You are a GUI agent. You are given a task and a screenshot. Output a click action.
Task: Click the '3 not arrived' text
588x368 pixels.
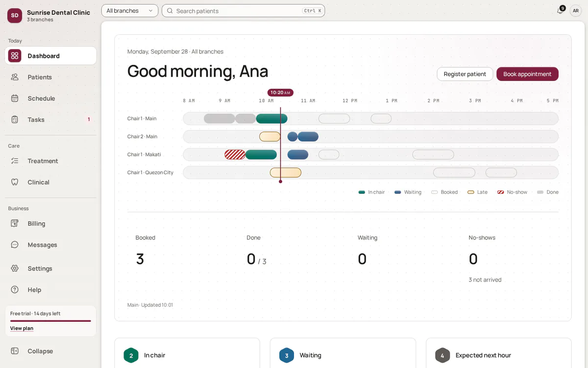tap(485, 280)
